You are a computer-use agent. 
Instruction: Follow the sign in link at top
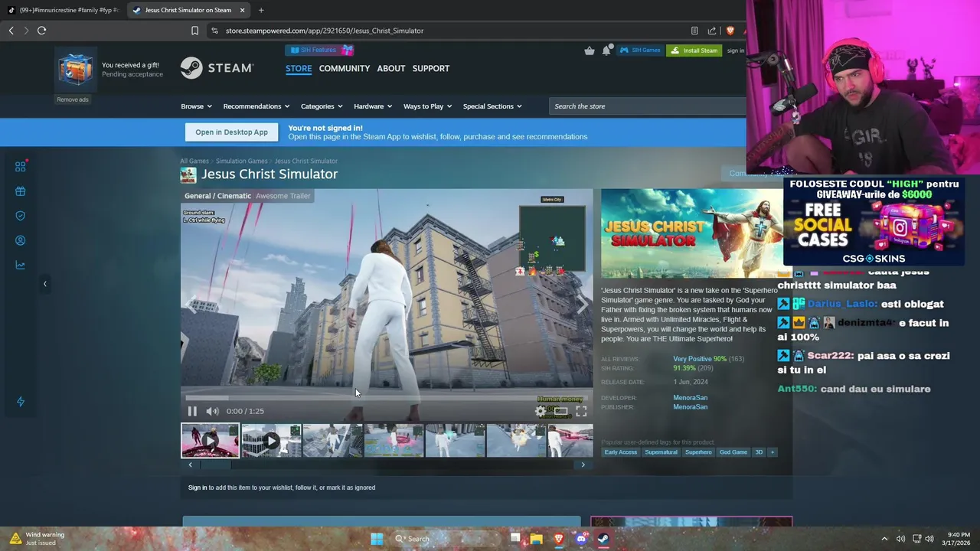(736, 51)
